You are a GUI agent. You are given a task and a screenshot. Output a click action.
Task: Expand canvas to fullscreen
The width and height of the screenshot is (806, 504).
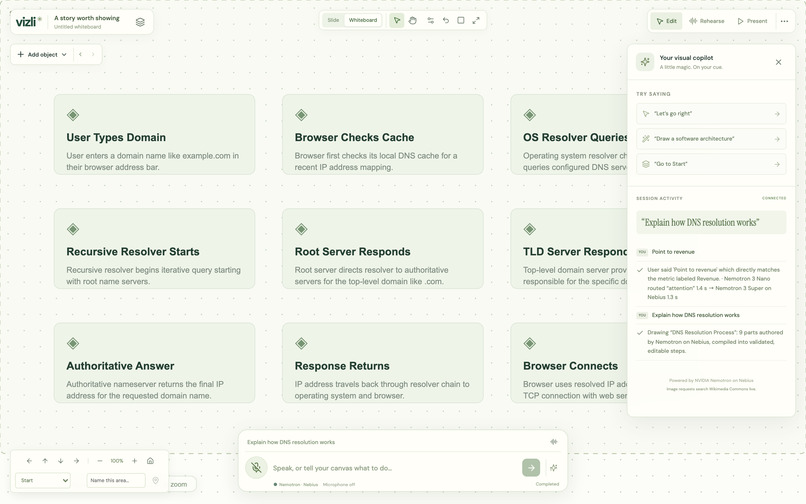click(x=476, y=21)
